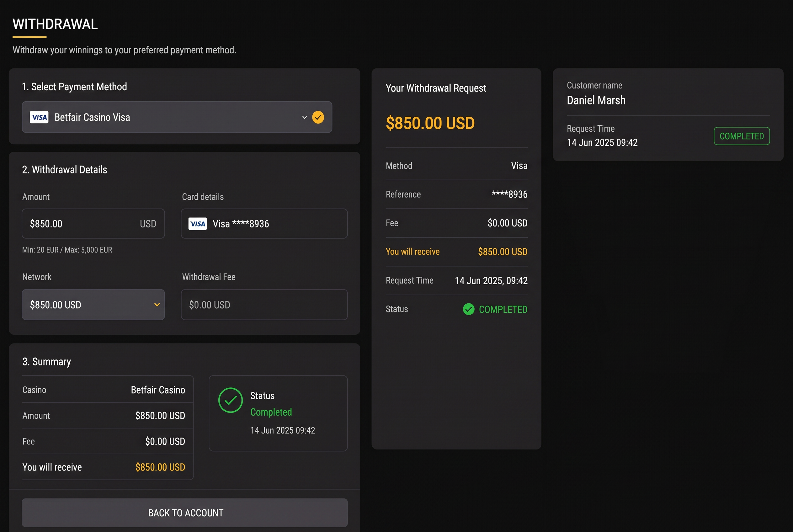Screen dimensions: 793x532
Task: Click 'You will receive' $850.00 USD in Summary
Action: tap(160, 467)
